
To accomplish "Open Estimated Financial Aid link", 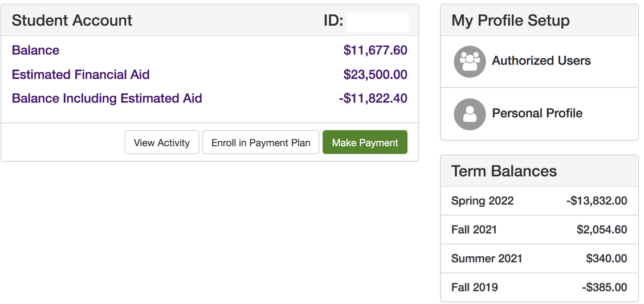I will click(80, 75).
